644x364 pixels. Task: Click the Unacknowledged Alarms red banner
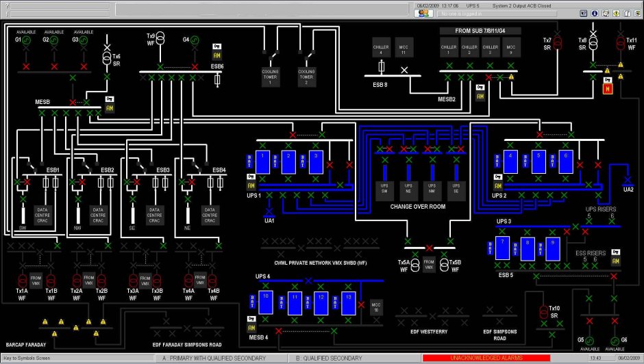[486, 359]
